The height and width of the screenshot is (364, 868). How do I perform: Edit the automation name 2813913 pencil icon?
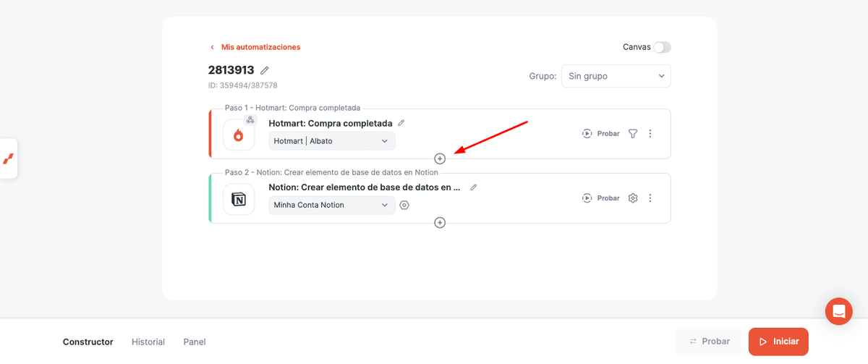[265, 70]
